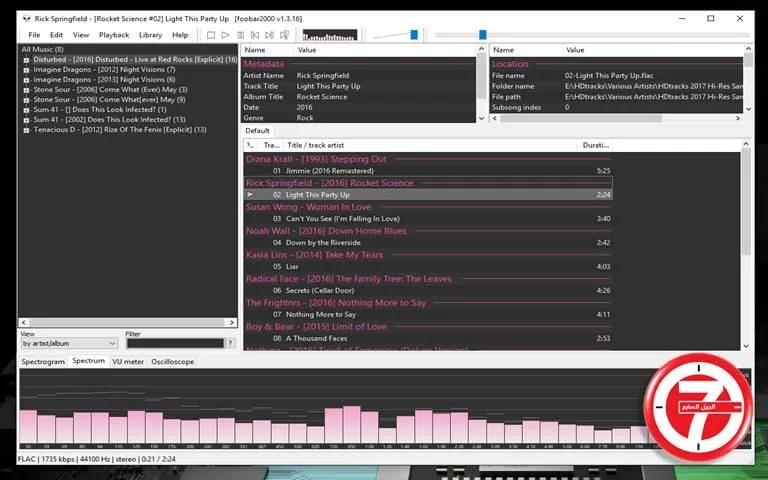Select track 06 Secrets (Cellar Door)
Viewport: 768px width, 480px height.
(428, 291)
